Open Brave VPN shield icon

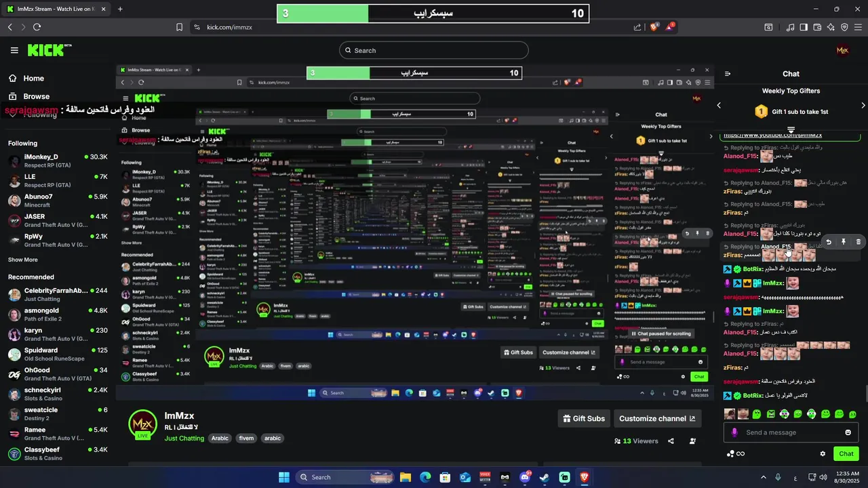click(x=844, y=27)
